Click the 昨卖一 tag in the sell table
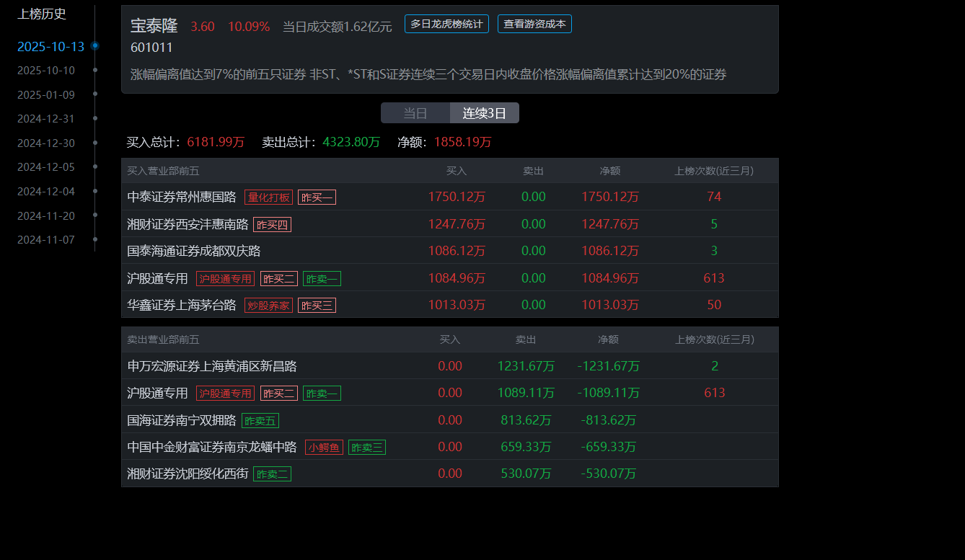 322,394
